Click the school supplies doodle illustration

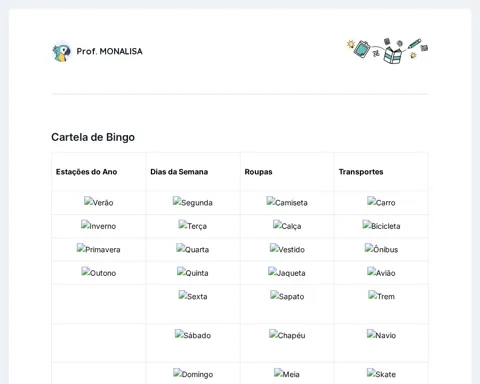tap(387, 51)
